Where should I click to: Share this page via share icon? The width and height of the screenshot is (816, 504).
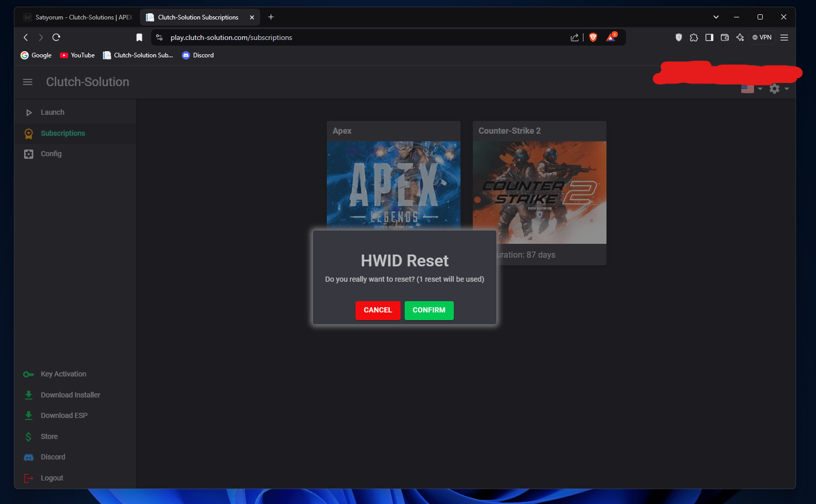tap(575, 37)
